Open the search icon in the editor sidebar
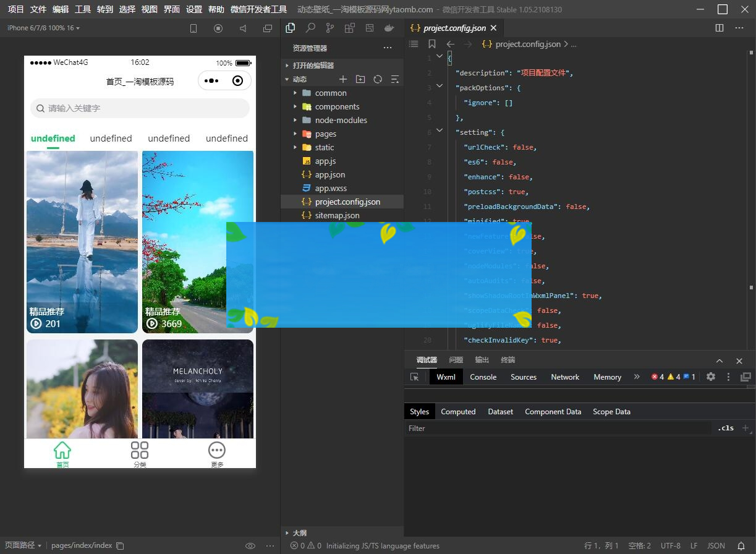 310,28
